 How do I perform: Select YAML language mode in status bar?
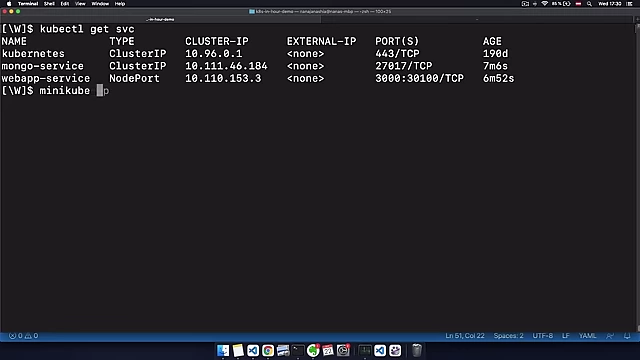587,336
